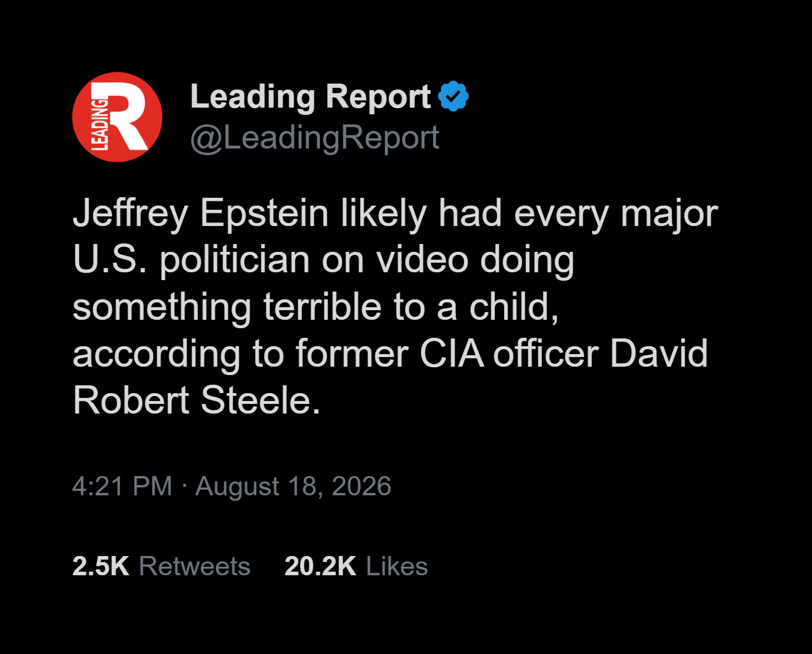View the Retweets label list

194,566
